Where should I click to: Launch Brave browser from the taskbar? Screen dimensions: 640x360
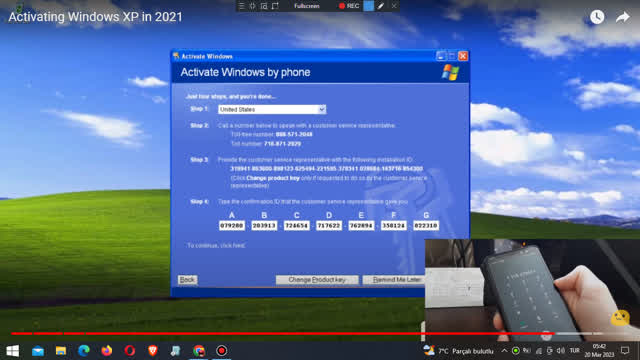[x=153, y=351]
